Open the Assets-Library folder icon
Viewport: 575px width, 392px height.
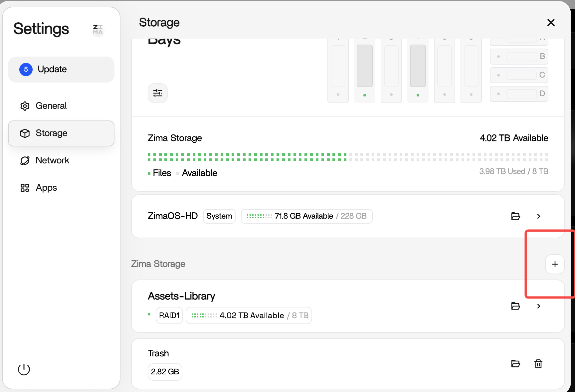(515, 306)
